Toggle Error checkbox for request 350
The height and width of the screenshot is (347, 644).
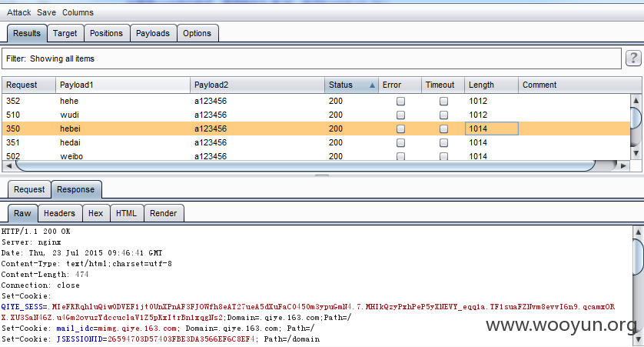pyautogui.click(x=400, y=128)
